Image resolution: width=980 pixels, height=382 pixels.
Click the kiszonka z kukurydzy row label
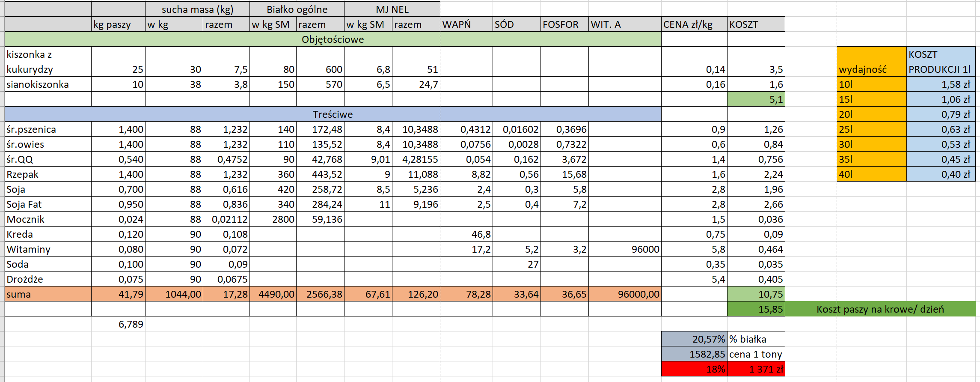(x=48, y=62)
